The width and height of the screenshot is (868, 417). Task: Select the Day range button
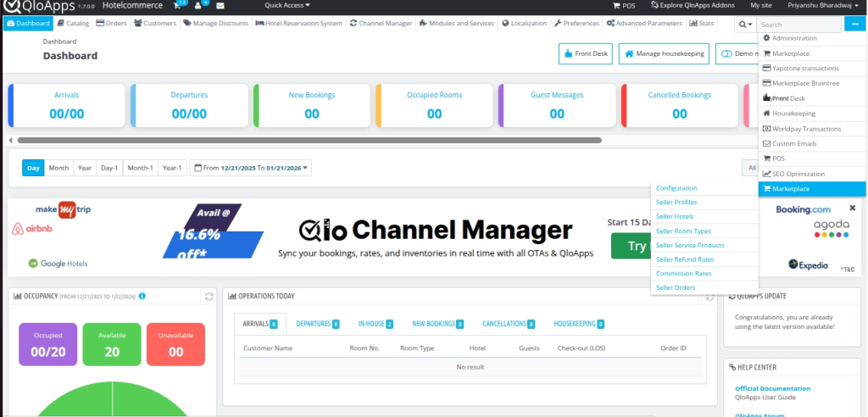pos(33,168)
